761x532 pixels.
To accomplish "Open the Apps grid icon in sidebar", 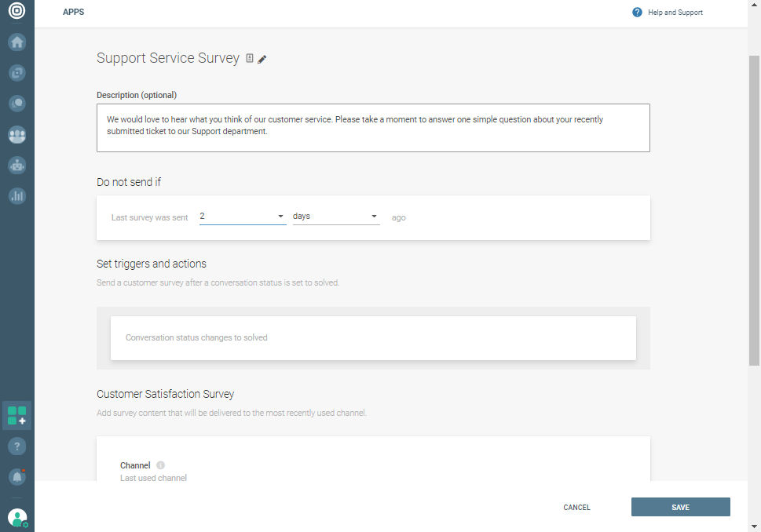I will [x=17, y=416].
